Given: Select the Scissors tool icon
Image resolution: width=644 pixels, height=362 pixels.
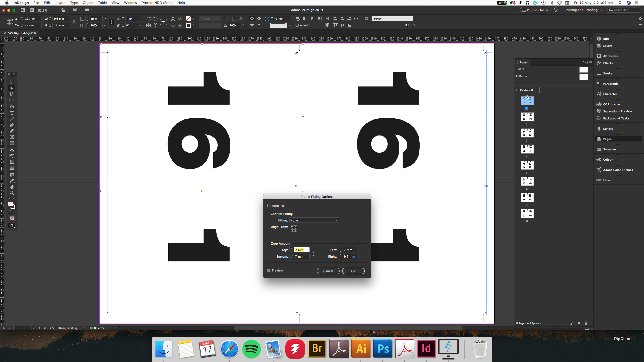Looking at the screenshot, I should pos(12,150).
